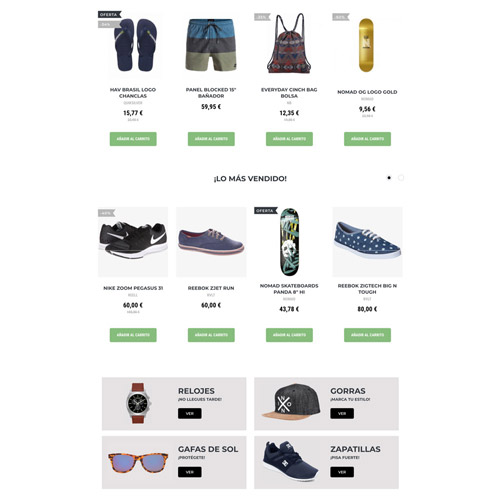Select the first carousel dot in Lo más vendido
This screenshot has height=500, width=500.
tap(389, 178)
